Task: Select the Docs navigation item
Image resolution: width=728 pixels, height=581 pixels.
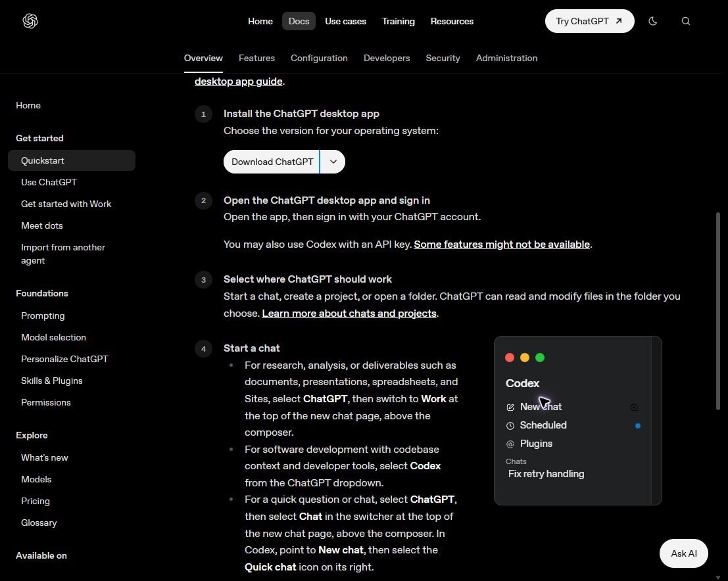Action: point(299,21)
